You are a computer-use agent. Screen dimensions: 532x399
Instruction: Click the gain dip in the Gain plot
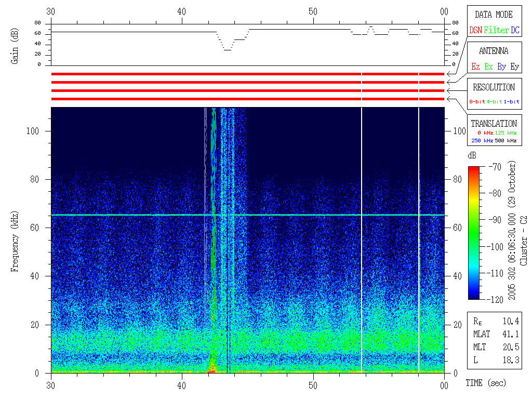point(227,49)
